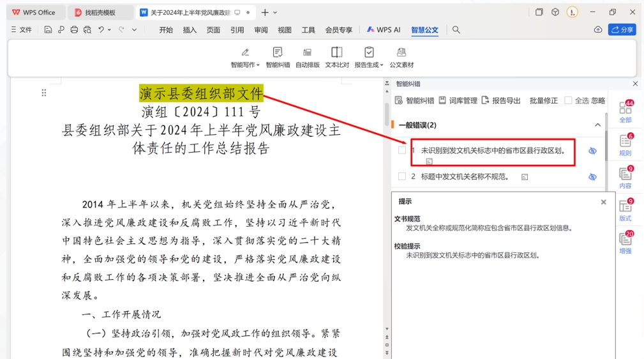The image size is (644, 359).
Task: Open 公文素材 library
Action: pos(401,57)
